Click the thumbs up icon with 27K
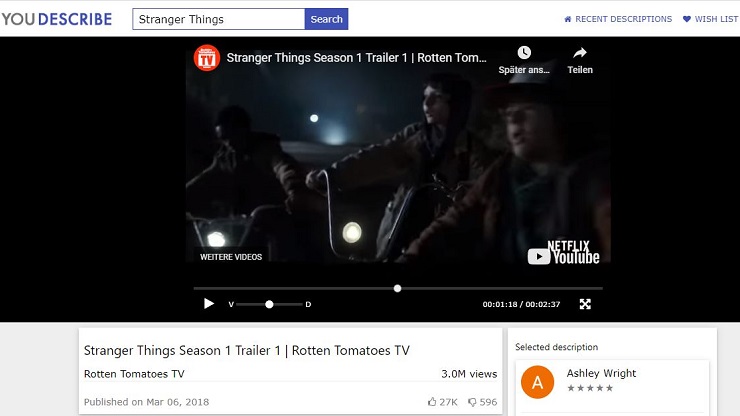This screenshot has width=740, height=416. click(x=432, y=402)
